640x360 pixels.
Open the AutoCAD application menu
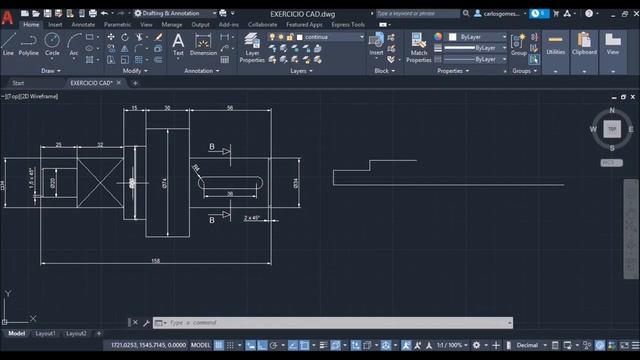coord(7,17)
